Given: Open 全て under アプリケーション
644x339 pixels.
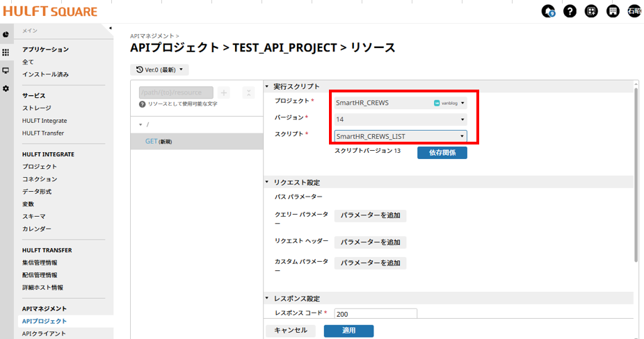Looking at the screenshot, I should [x=28, y=62].
